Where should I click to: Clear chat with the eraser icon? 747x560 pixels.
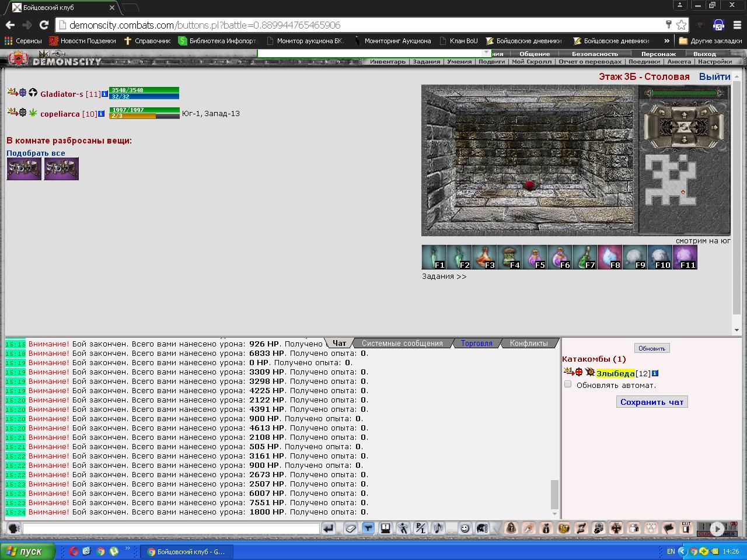pyautogui.click(x=350, y=528)
